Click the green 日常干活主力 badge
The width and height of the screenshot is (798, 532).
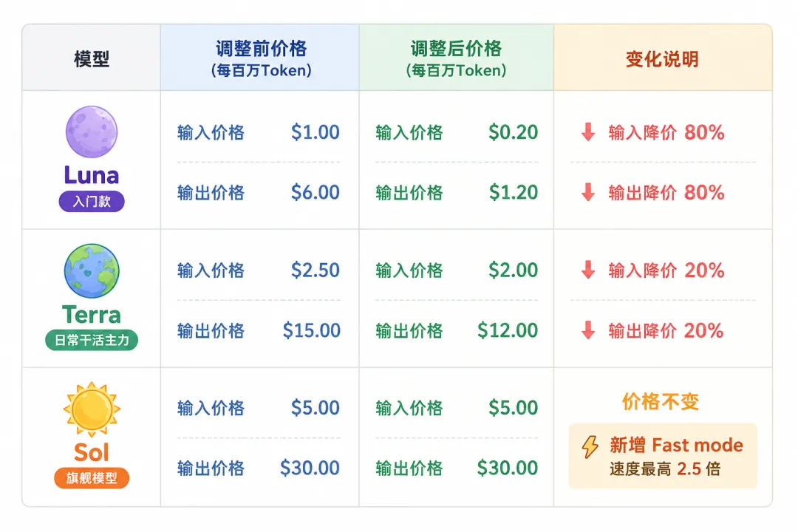(x=92, y=340)
